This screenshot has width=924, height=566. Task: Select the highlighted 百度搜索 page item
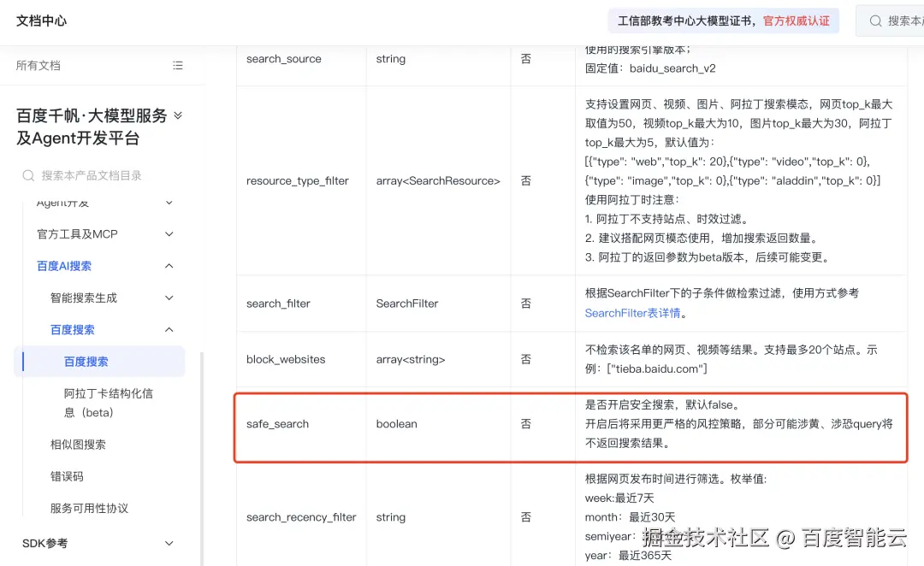click(99, 362)
